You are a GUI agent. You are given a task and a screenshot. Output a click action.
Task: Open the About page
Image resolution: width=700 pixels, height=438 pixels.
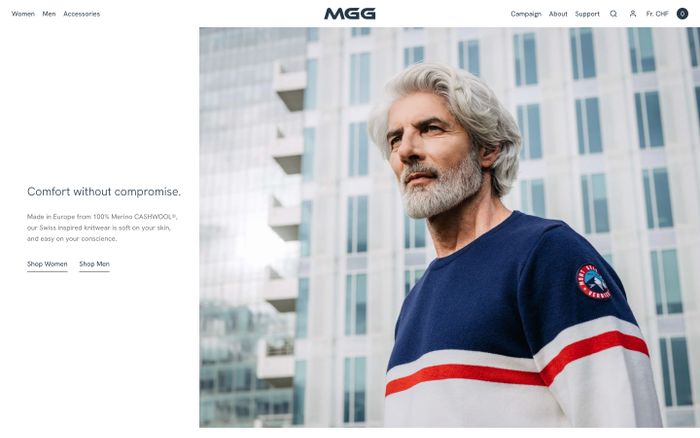[558, 14]
